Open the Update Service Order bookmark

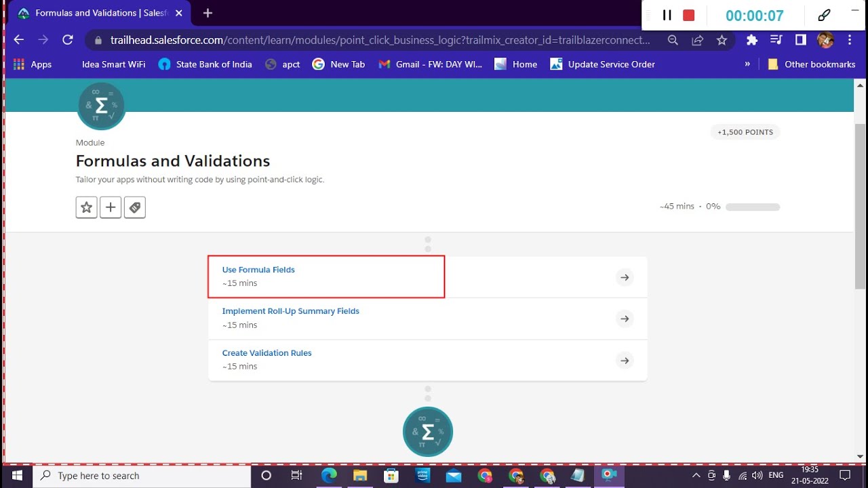602,64
